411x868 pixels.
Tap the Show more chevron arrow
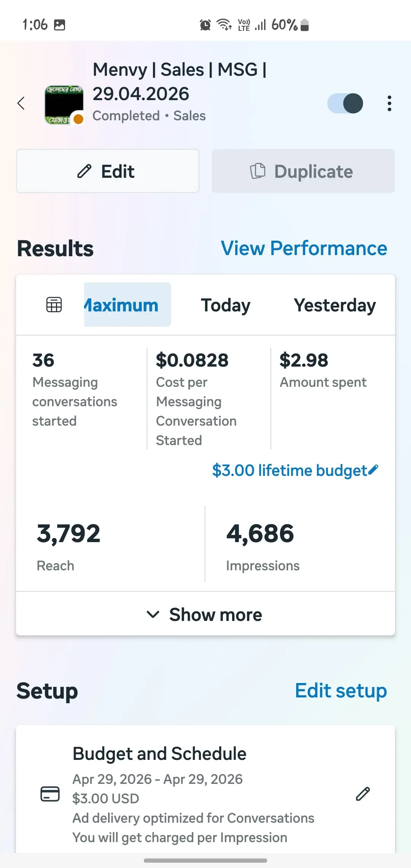click(153, 614)
